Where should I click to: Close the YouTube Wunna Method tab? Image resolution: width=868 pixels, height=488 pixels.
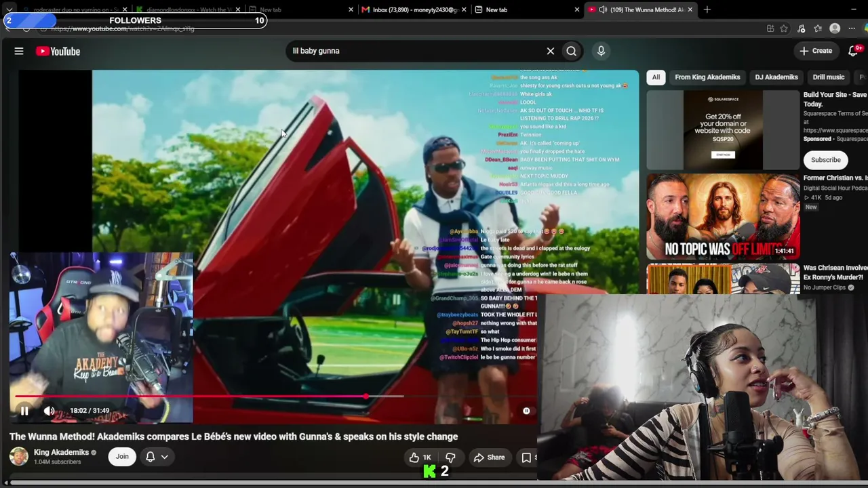(x=690, y=9)
